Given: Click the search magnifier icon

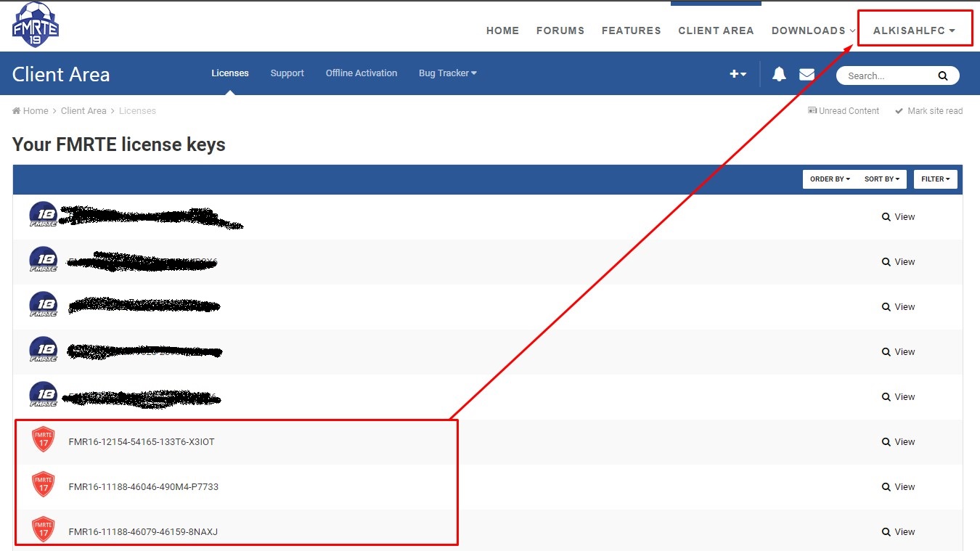Looking at the screenshot, I should pyautogui.click(x=942, y=75).
